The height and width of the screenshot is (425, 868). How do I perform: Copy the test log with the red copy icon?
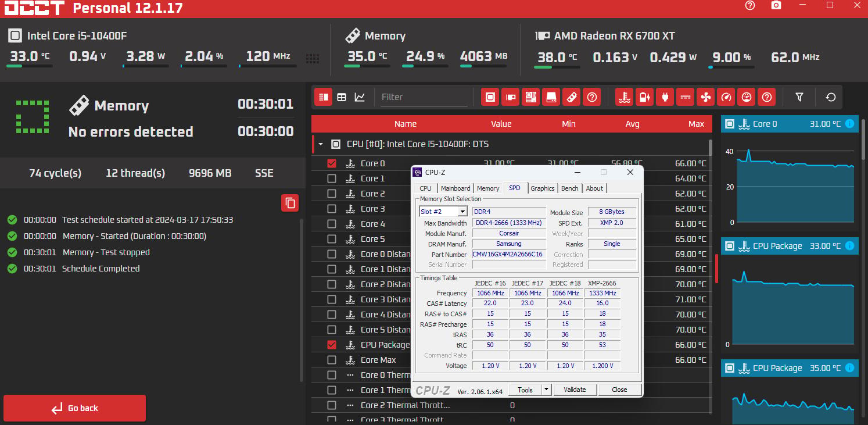point(290,203)
